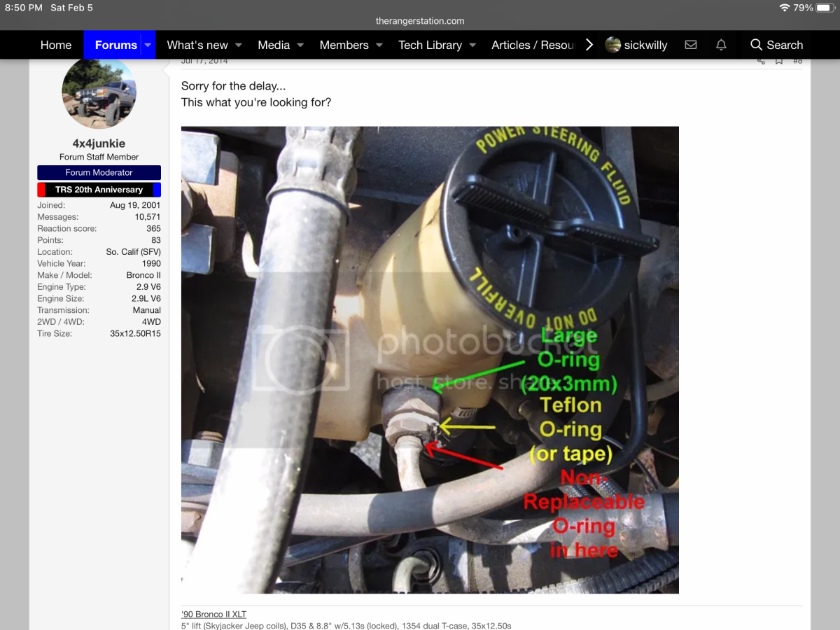840x630 pixels.
Task: Open the 4x4junkie profile avatar
Action: 99,92
